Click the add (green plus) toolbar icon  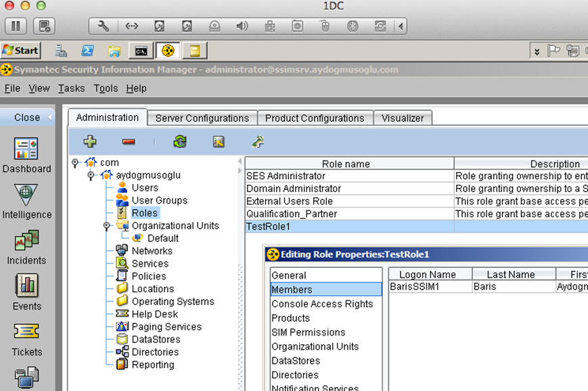tap(89, 141)
